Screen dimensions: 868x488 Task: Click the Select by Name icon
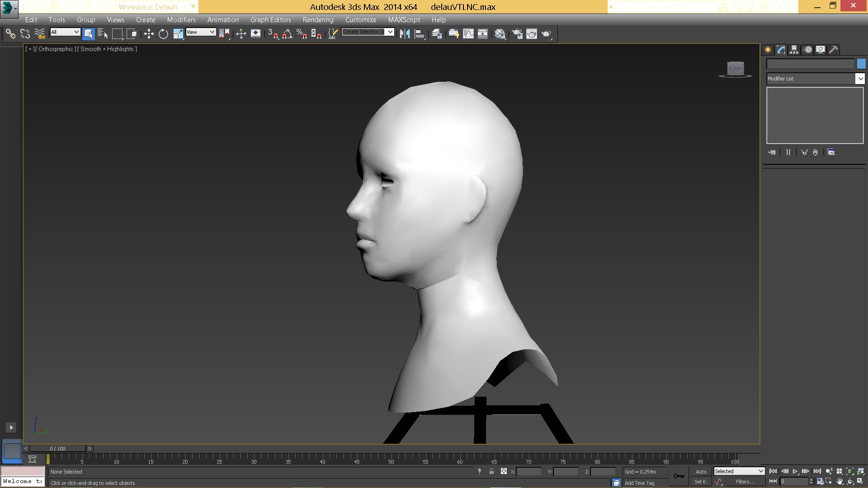(x=103, y=34)
